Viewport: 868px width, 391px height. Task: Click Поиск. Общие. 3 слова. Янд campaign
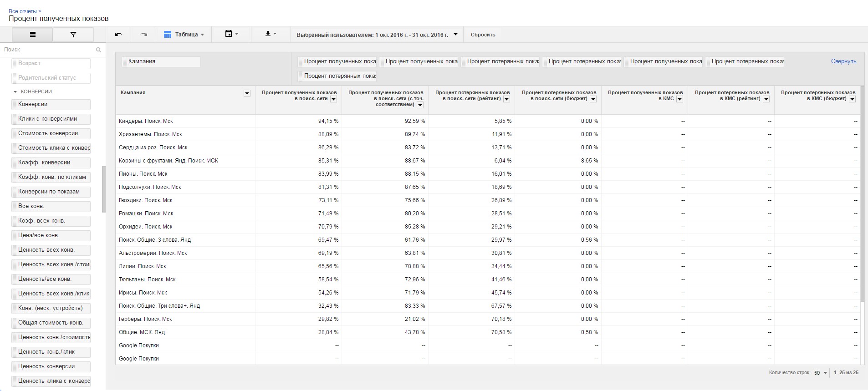(155, 240)
